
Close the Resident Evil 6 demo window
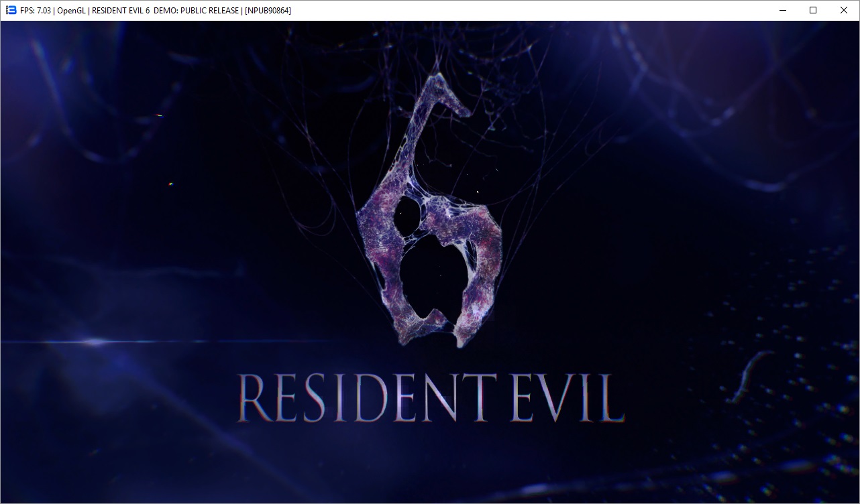(x=844, y=10)
